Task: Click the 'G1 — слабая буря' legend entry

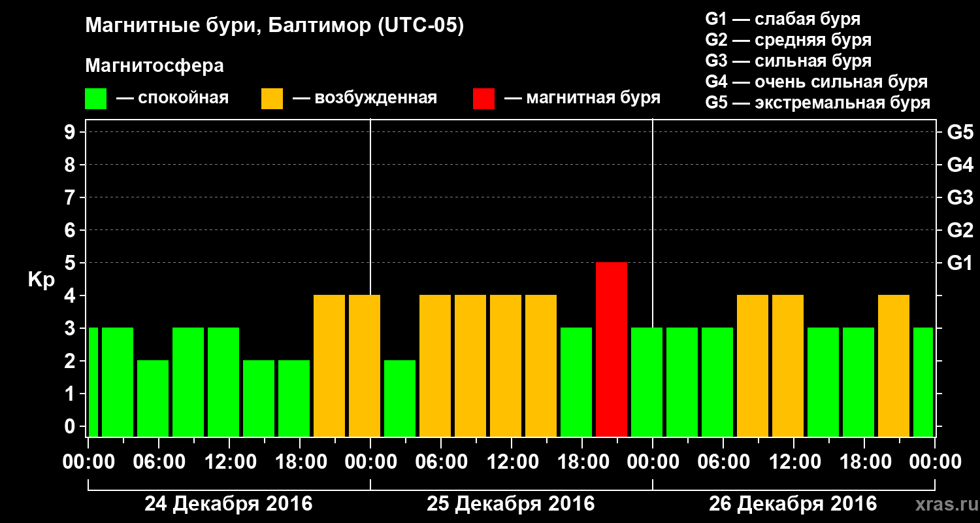Action: pos(783,19)
